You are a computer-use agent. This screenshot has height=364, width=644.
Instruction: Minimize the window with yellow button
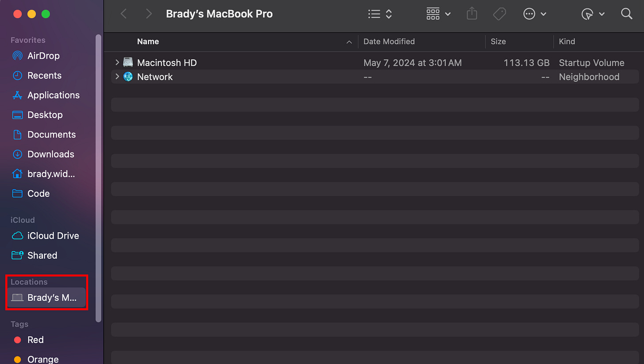[x=31, y=14]
